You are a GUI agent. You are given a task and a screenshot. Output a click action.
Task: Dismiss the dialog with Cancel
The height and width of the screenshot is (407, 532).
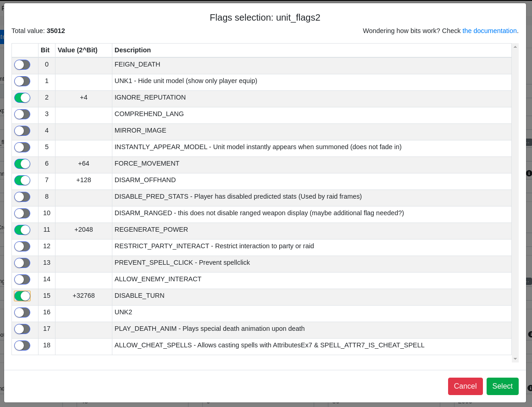[465, 386]
